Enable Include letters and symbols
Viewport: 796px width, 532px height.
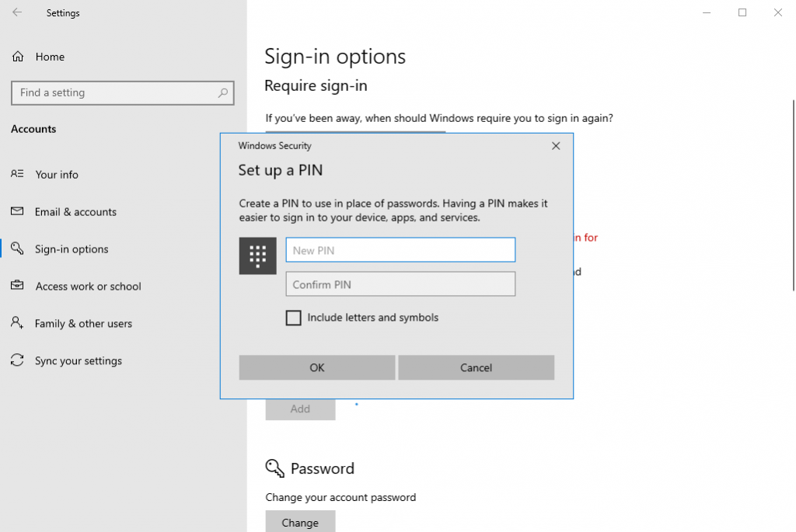coord(293,318)
